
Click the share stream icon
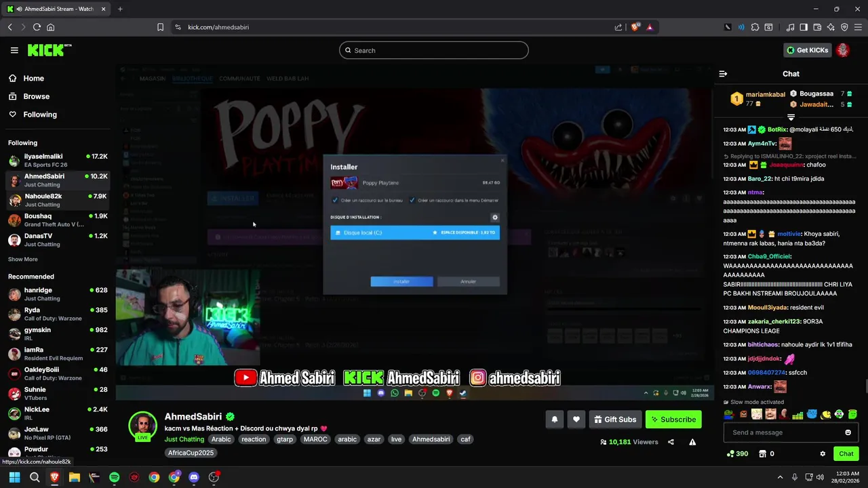(671, 442)
